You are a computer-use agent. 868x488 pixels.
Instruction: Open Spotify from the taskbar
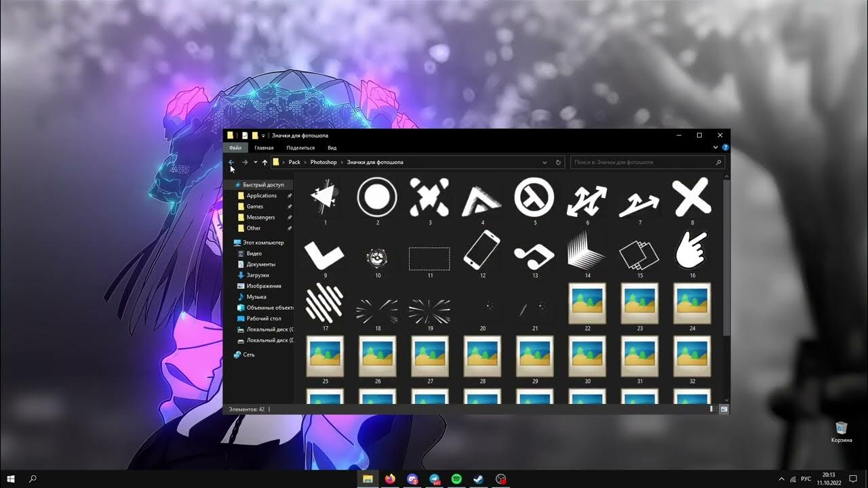(456, 479)
